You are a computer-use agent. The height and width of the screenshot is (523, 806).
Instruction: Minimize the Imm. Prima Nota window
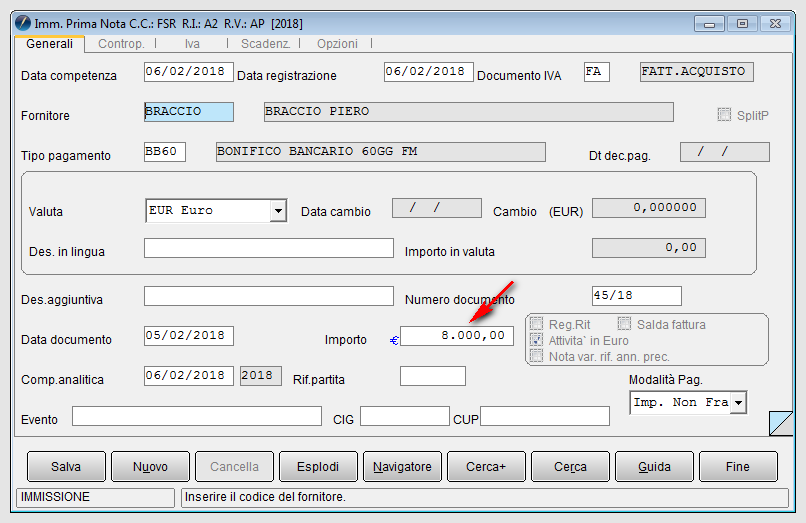pos(709,24)
